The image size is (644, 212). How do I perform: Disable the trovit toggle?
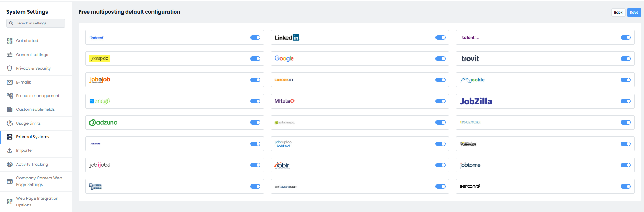626,59
